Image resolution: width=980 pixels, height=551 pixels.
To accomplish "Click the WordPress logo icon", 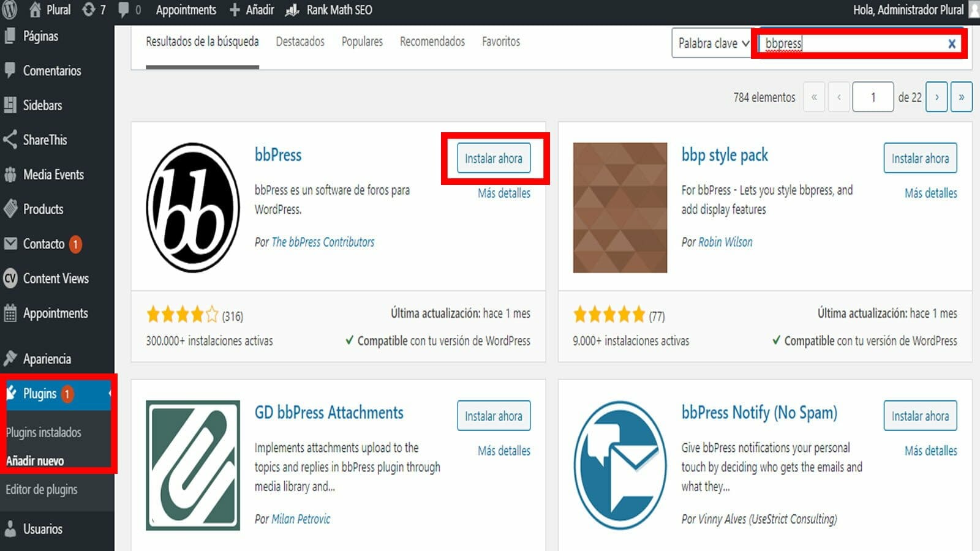I will pos(10,9).
